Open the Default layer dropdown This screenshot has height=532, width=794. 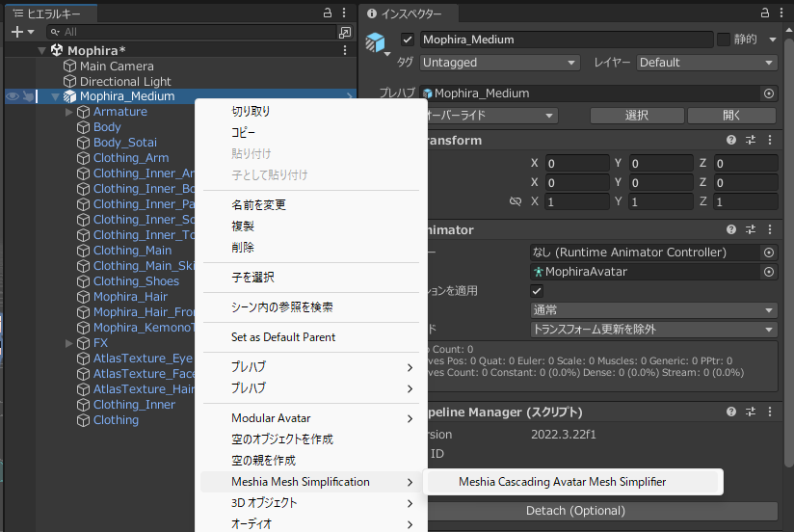coord(706,63)
